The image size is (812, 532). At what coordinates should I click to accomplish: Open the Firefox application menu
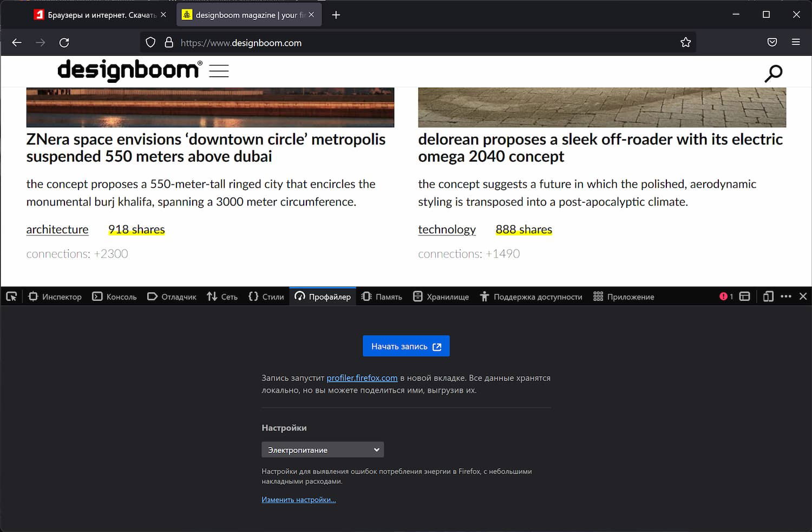click(796, 42)
